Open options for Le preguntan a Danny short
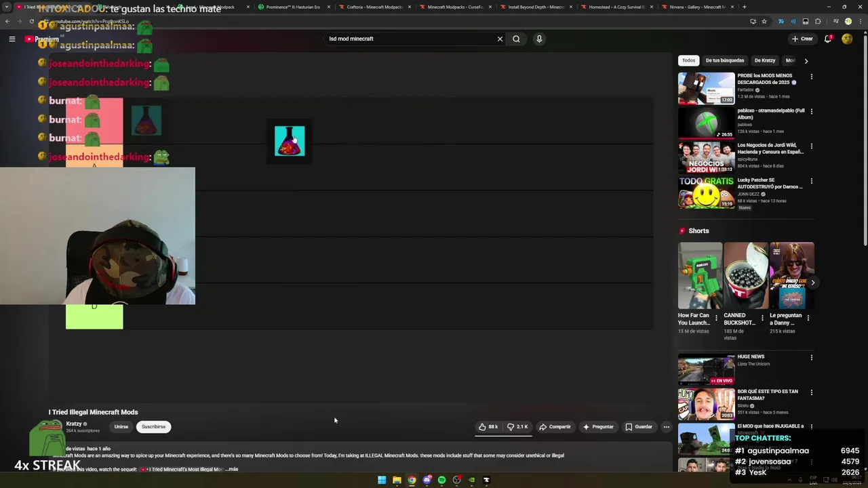This screenshot has width=868, height=488. [808, 317]
